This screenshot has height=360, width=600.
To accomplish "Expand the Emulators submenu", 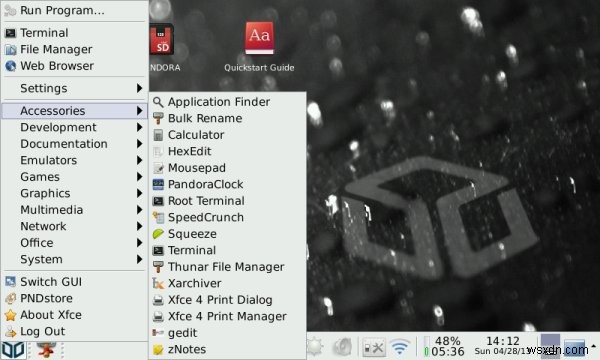I will [x=74, y=160].
